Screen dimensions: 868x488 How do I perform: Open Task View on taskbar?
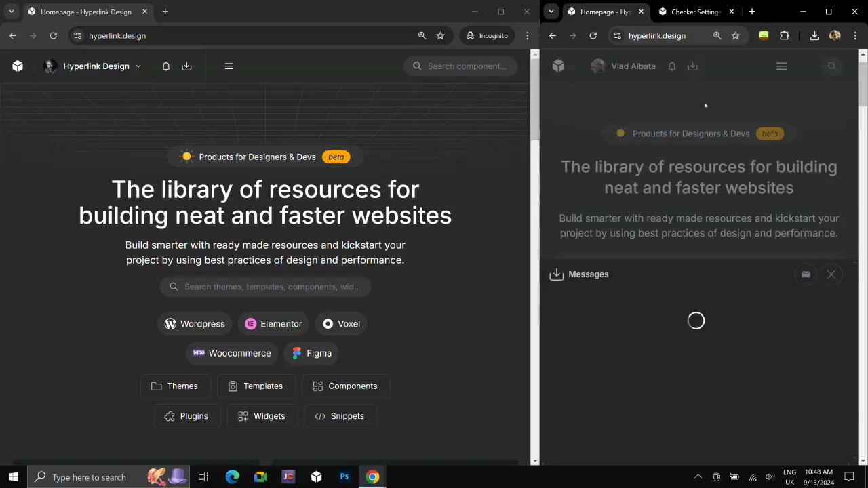[203, 477]
